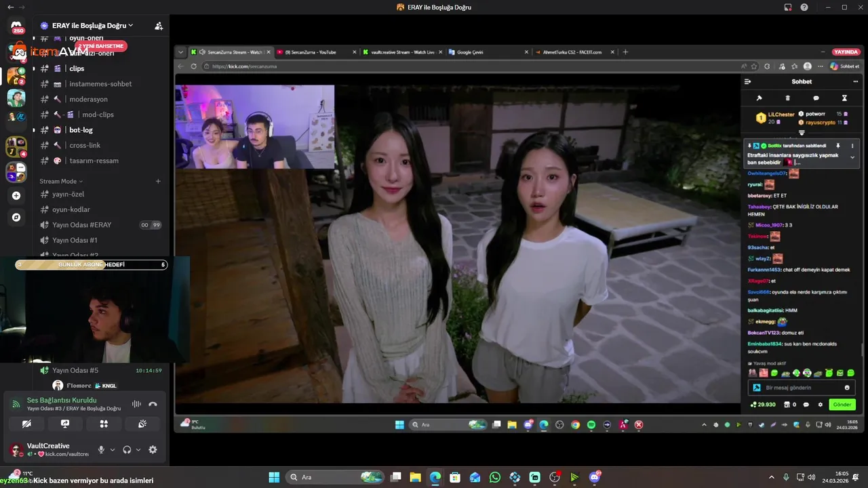Open Discord inbox icon in title bar
Viewport: 868px width, 488px height.
pyautogui.click(x=788, y=7)
